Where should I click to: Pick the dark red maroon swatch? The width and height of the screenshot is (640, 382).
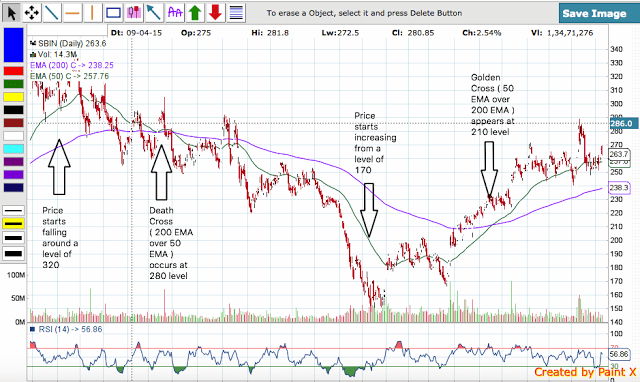(13, 123)
